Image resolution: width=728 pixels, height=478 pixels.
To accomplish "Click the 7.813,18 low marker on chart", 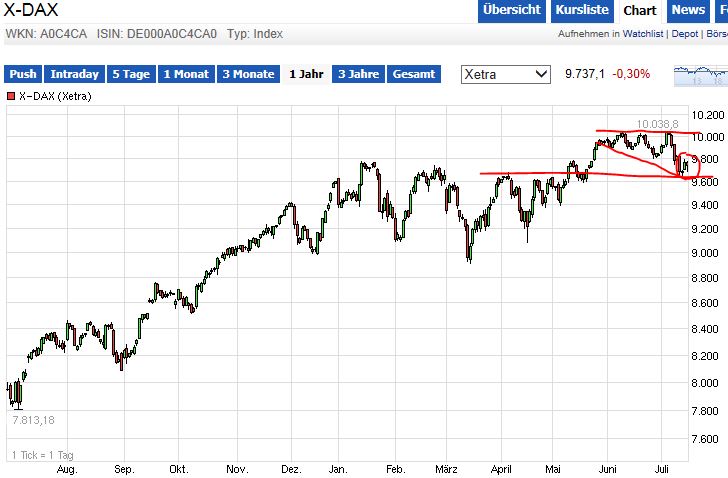I will pos(32,420).
